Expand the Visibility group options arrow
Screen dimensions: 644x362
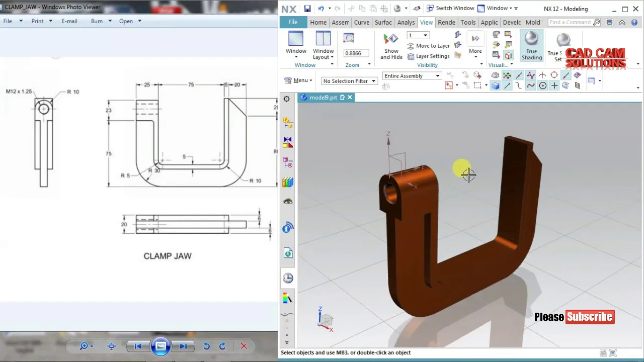click(x=481, y=64)
